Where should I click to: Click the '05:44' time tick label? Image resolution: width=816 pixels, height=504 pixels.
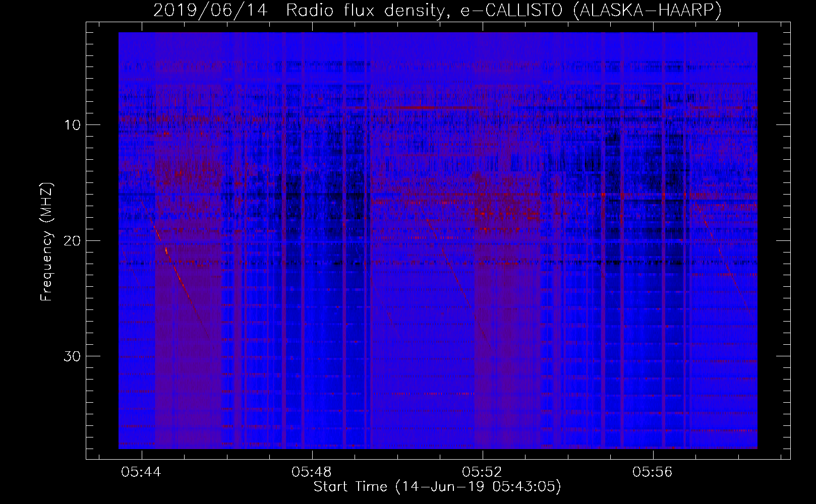[141, 472]
